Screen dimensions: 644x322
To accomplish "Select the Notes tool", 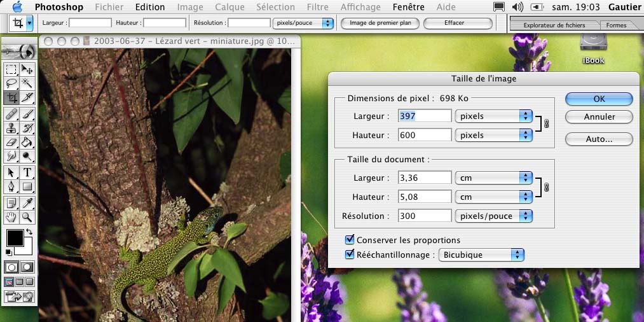I will [11, 203].
